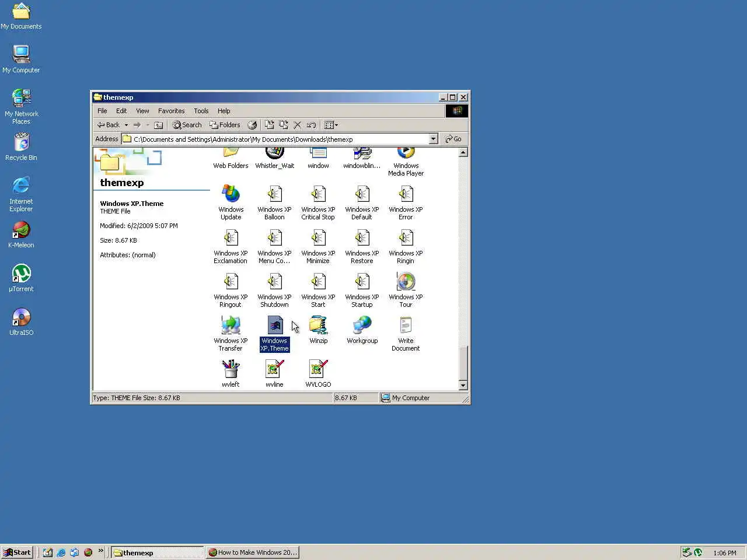Select Windows XP Balloon sound file

tap(275, 202)
